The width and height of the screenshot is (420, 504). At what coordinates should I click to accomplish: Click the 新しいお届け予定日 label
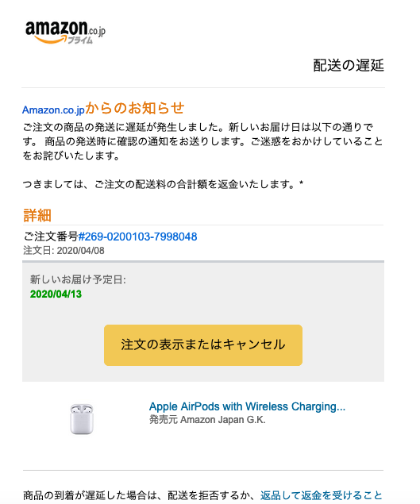point(78,279)
